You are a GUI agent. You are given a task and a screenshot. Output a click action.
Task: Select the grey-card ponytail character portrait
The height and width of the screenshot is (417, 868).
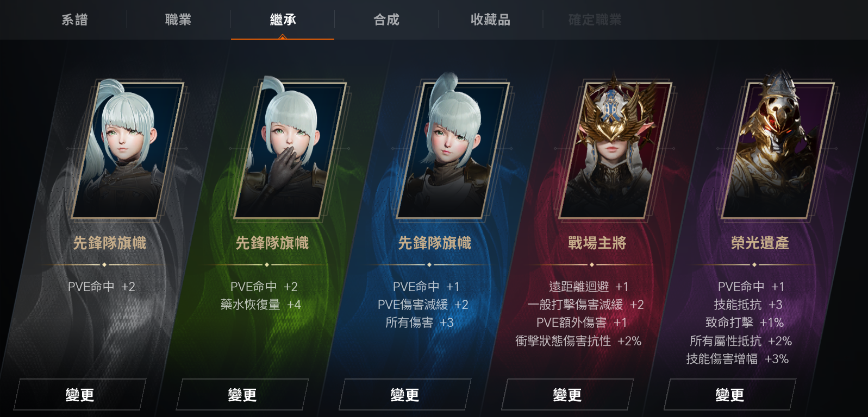click(128, 149)
